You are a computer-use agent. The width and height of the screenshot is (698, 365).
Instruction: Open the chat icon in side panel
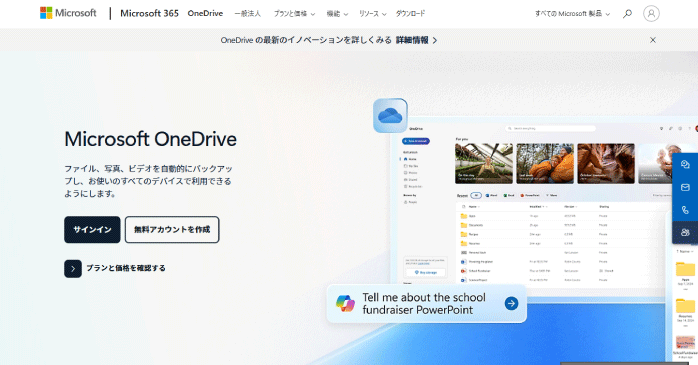pyautogui.click(x=685, y=165)
